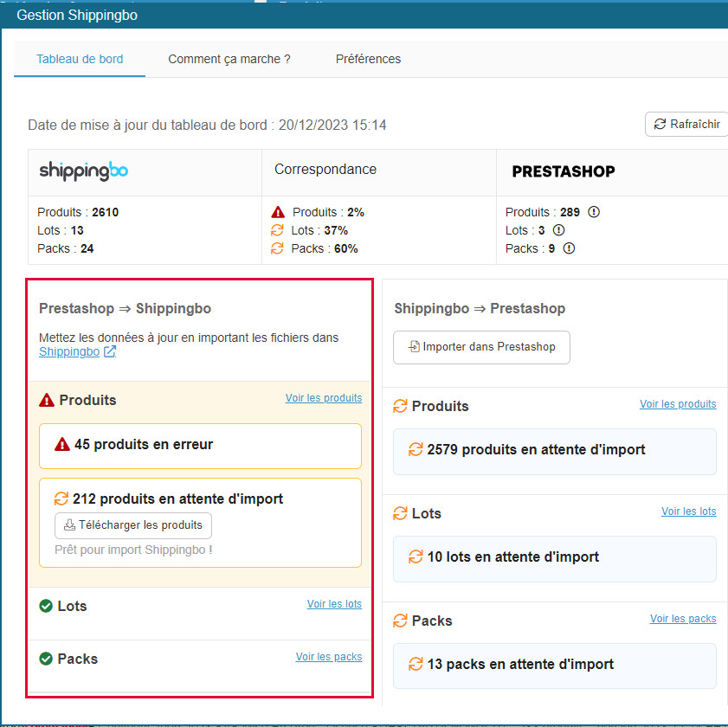Open Voir les lots under Prestashop ⇒ Shippingbo
728x727 pixels.
[334, 604]
